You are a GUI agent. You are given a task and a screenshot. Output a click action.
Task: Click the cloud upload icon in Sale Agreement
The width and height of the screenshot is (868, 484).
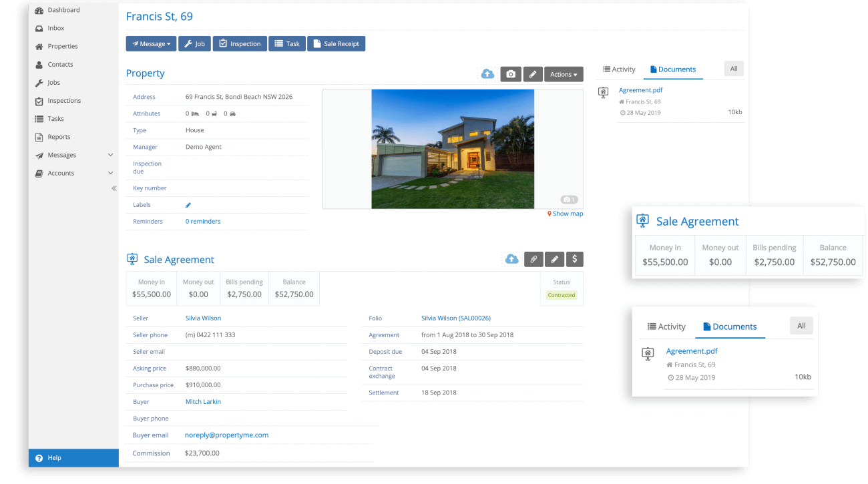click(x=512, y=259)
